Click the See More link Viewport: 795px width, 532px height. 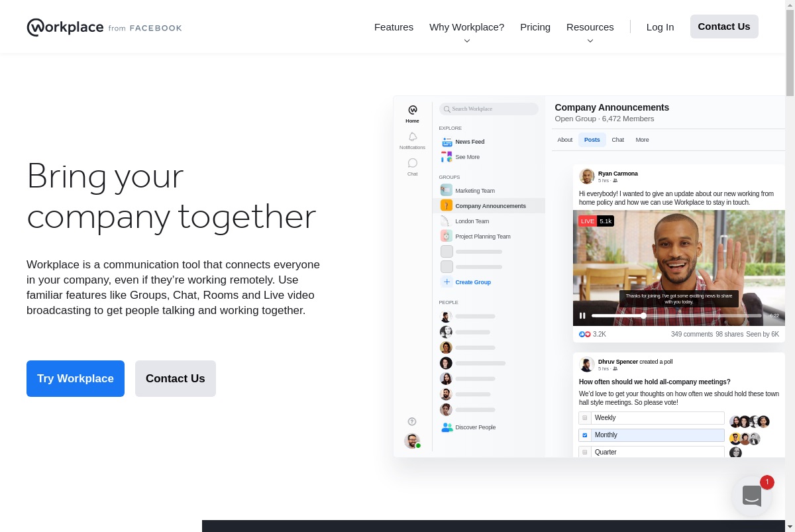467,157
